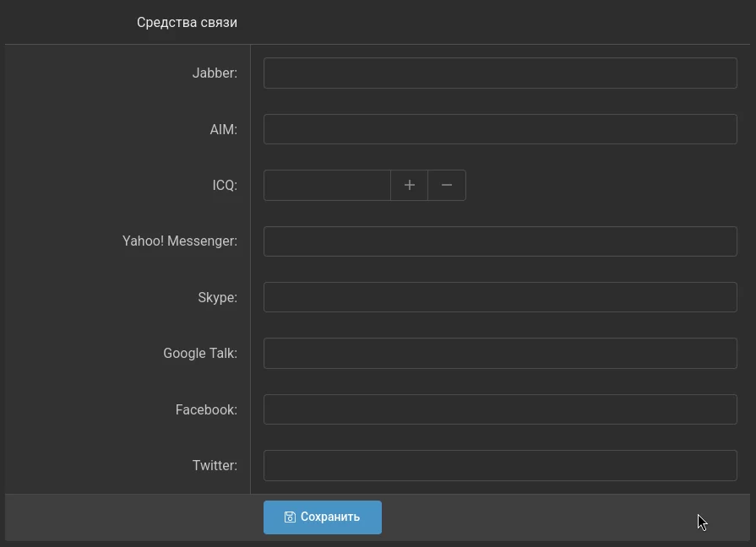Click into the AIM text field
Image resolution: width=756 pixels, height=547 pixels.
[500, 129]
